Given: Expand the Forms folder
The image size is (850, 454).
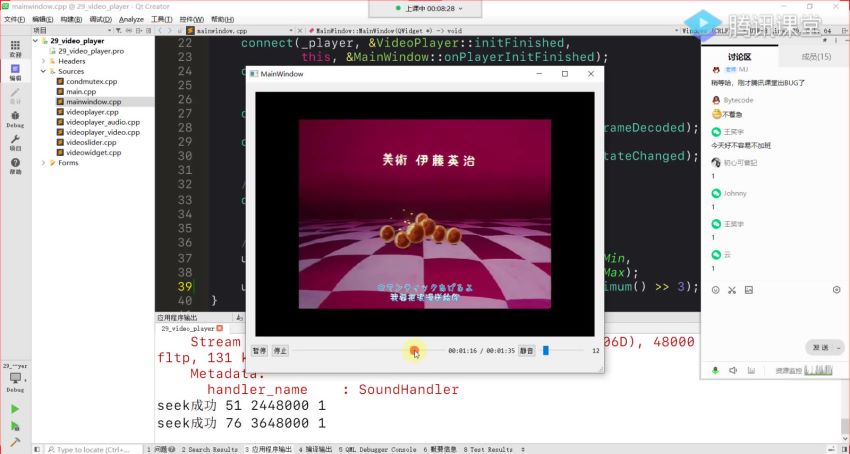Looking at the screenshot, I should 43,163.
